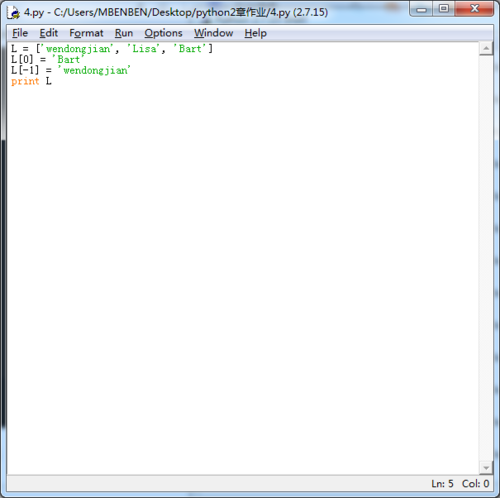Viewport: 500px width, 498px height.
Task: Open the File menu
Action: pyautogui.click(x=20, y=33)
